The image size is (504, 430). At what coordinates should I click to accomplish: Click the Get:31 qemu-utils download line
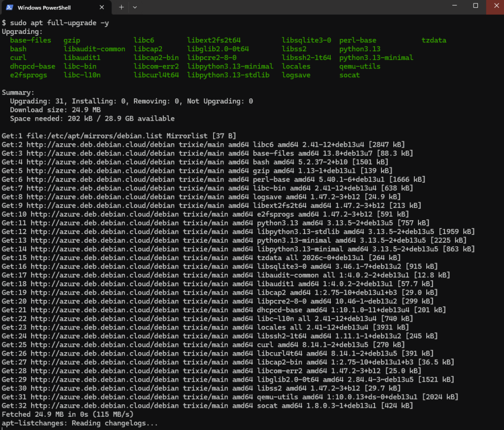(230, 397)
